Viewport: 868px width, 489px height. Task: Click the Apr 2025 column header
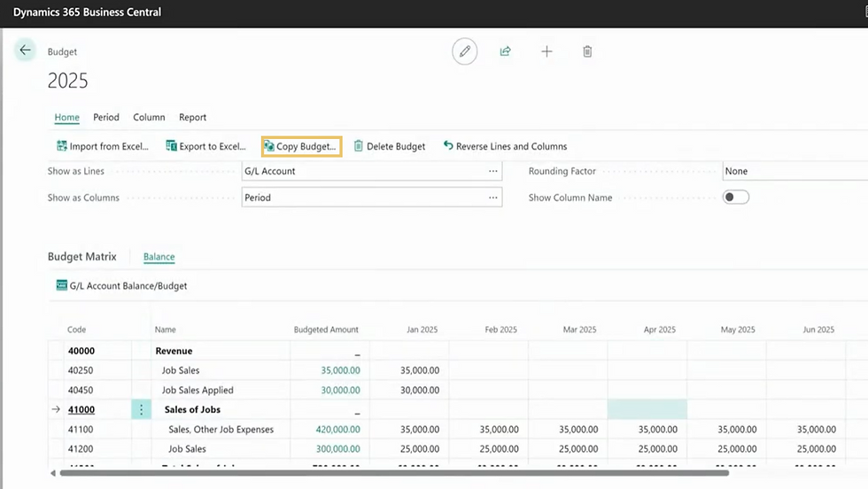pos(659,330)
